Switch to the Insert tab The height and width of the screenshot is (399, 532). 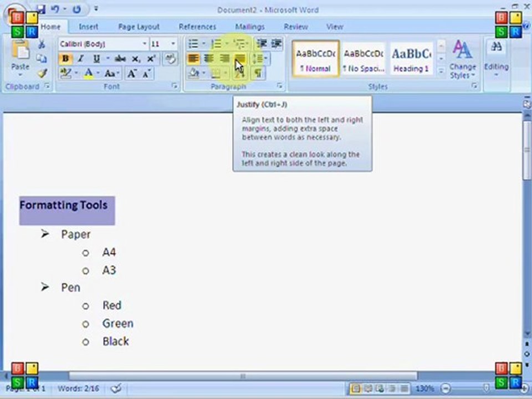[x=88, y=27]
